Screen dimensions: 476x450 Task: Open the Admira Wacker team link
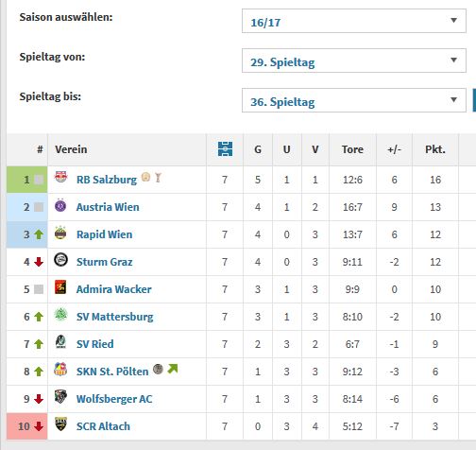click(114, 289)
